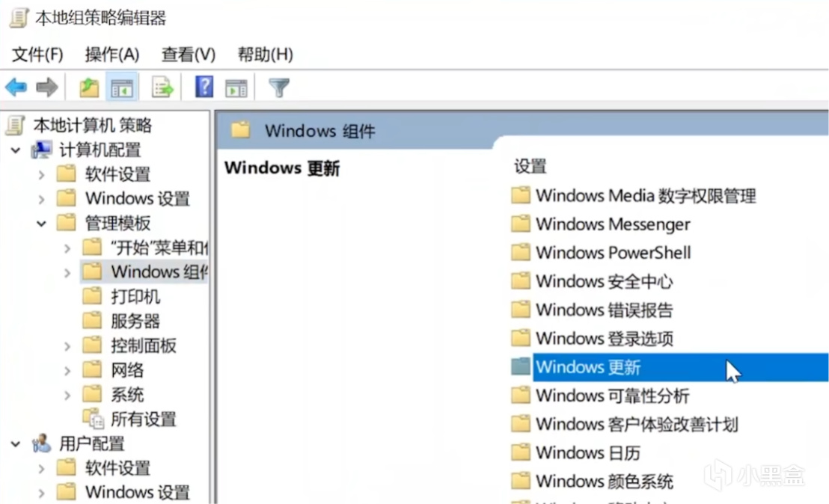This screenshot has width=829, height=504.
Task: Click the gray Forward arrow in toolbar
Action: coord(46,87)
